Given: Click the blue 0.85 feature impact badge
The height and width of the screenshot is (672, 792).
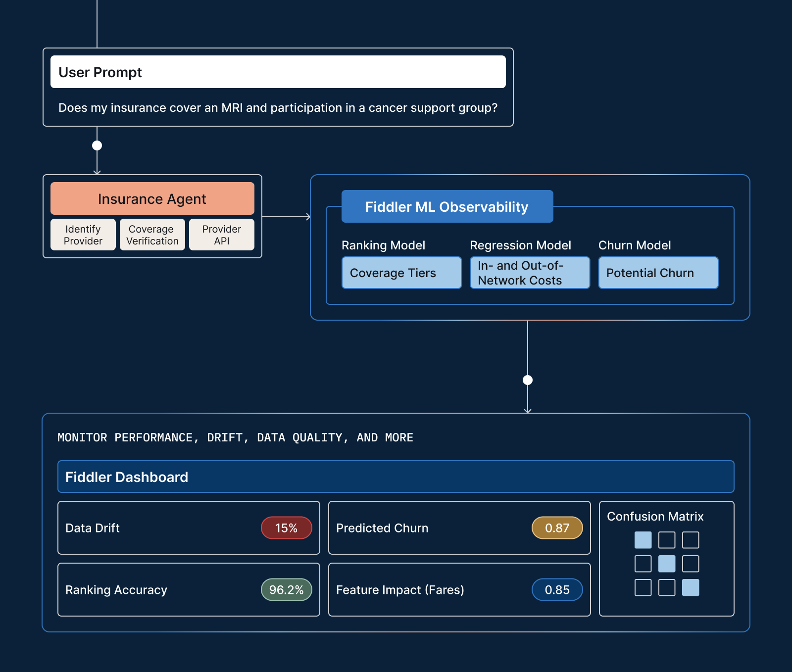Looking at the screenshot, I should click(x=557, y=590).
